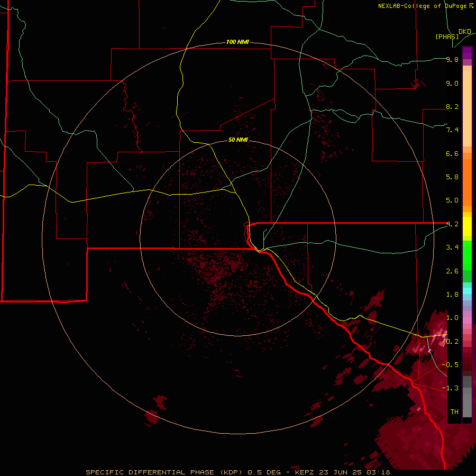476x476 pixels.
Task: Click the 50 NMI range ring label
Action: tap(238, 140)
